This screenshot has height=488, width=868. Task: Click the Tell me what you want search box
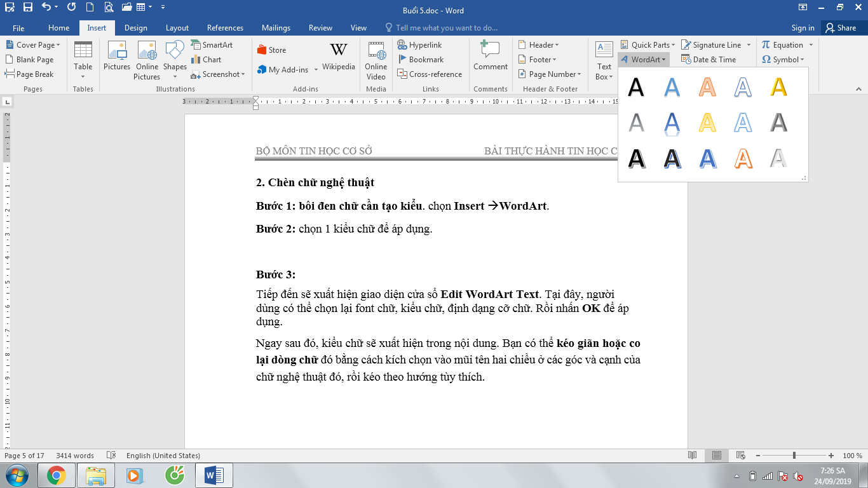(442, 28)
